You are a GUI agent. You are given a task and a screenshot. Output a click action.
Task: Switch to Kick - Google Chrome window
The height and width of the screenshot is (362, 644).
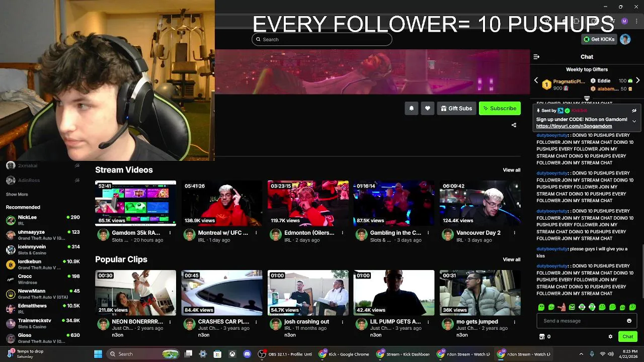(x=344, y=354)
